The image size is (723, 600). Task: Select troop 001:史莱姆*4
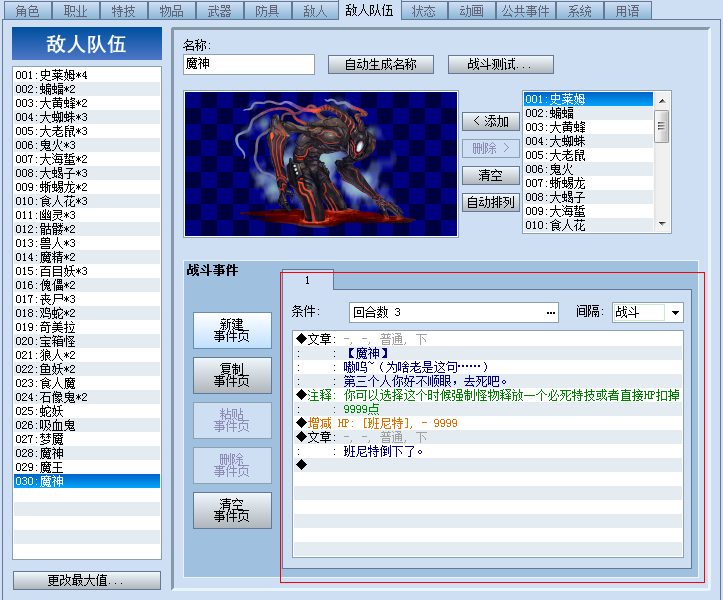click(87, 75)
